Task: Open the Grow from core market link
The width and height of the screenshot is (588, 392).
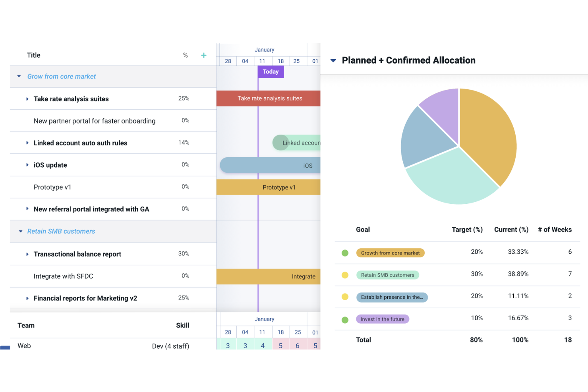Action: point(62,76)
